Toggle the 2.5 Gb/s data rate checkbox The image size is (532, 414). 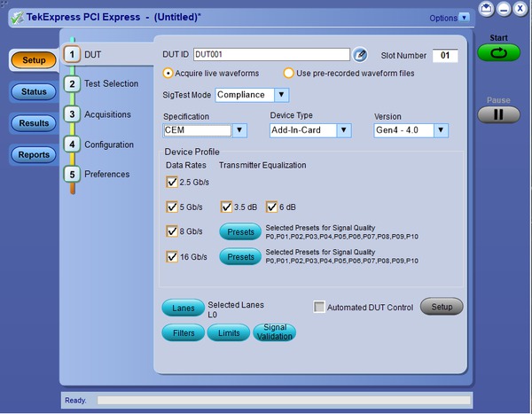tap(172, 183)
